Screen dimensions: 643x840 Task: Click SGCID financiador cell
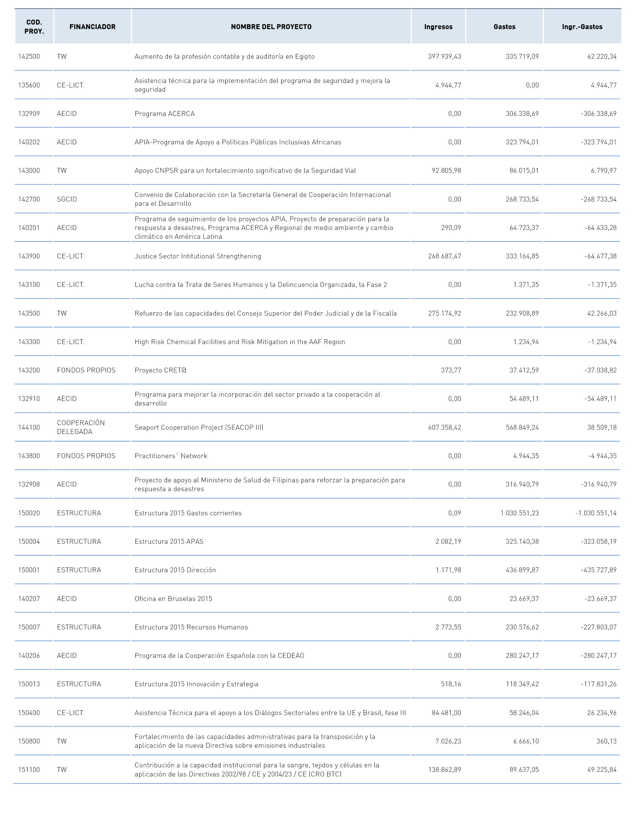pyautogui.click(x=67, y=199)
